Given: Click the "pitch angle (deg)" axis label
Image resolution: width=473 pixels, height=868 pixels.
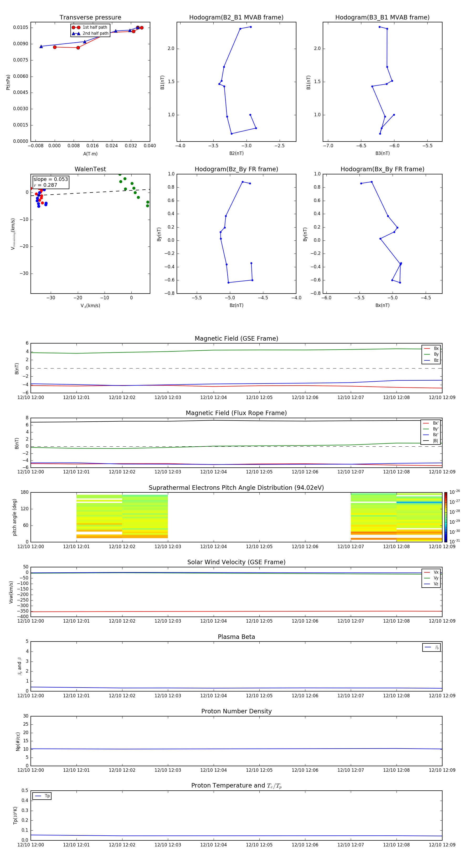Looking at the screenshot, I should pyautogui.click(x=14, y=517).
